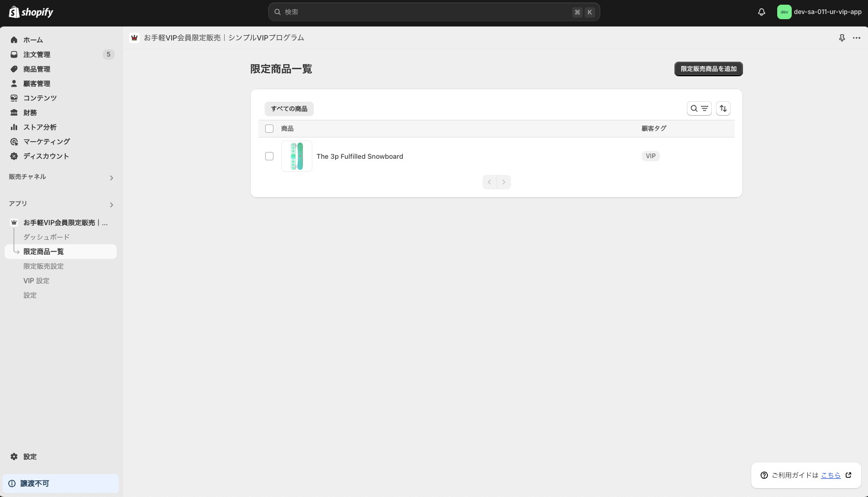This screenshot has height=497, width=868.
Task: Click the home icon in sidebar
Action: pyautogui.click(x=14, y=40)
